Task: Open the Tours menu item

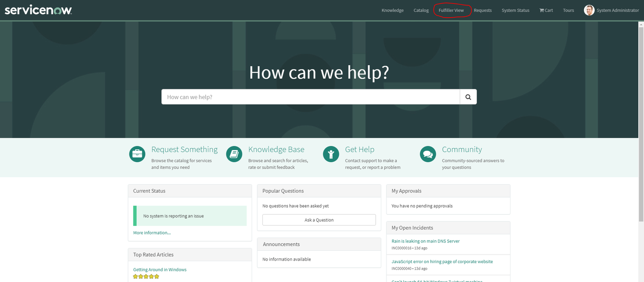Action: point(568,10)
